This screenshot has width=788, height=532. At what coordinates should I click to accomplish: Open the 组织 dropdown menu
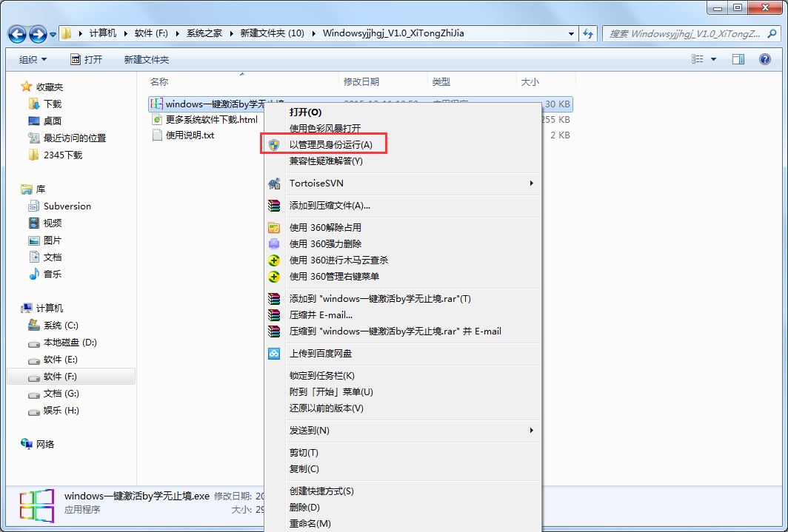[x=33, y=60]
